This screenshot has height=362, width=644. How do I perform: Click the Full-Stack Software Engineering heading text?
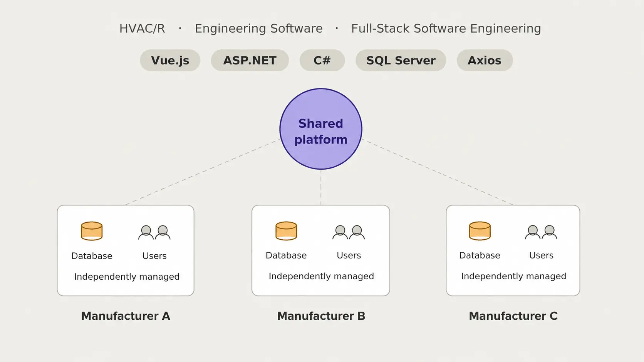tap(446, 28)
